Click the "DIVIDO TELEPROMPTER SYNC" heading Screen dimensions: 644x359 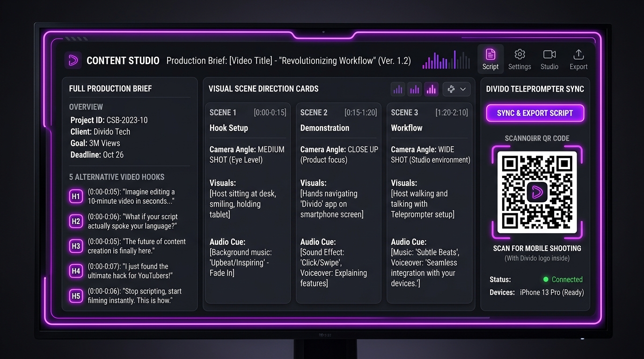pyautogui.click(x=535, y=89)
